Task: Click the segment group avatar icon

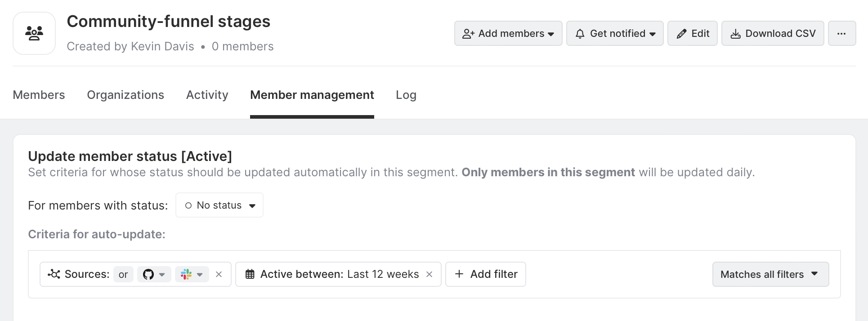Action: (34, 33)
